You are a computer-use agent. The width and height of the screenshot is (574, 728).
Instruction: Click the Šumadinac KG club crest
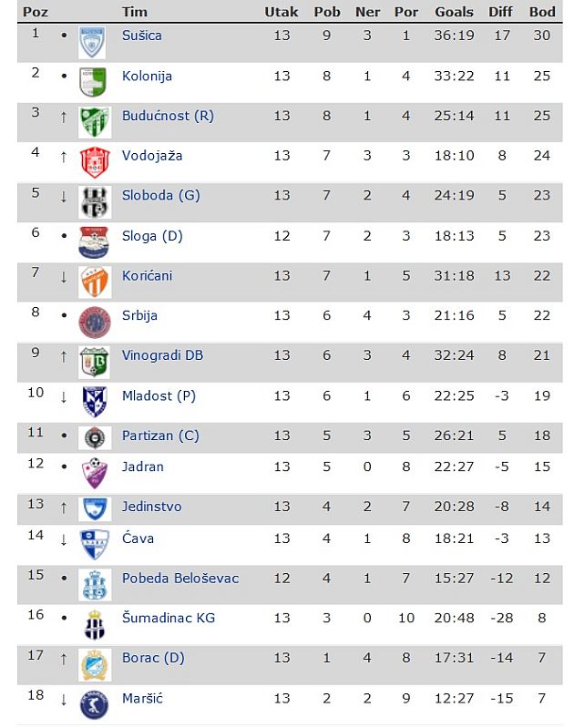94,624
